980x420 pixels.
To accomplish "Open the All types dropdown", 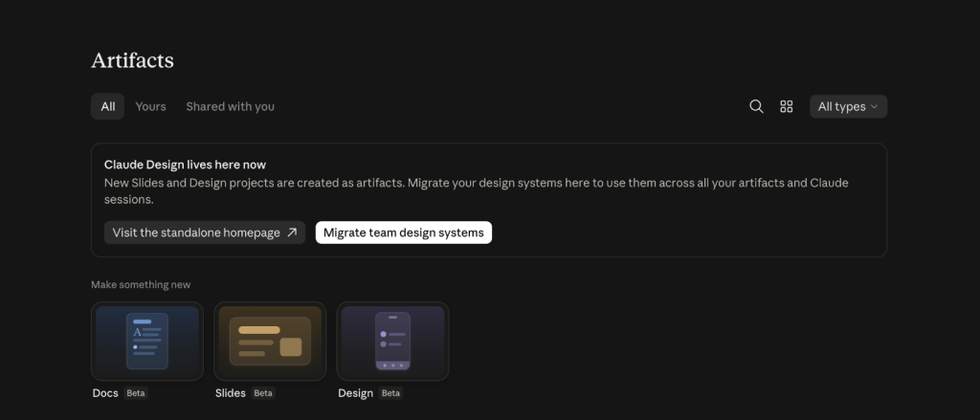I will click(x=848, y=107).
